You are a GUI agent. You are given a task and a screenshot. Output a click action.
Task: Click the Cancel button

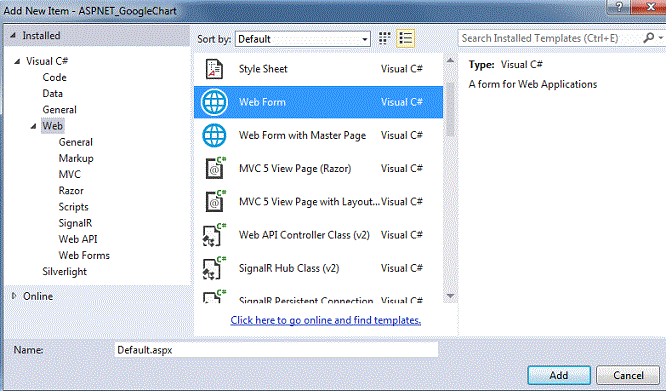pyautogui.click(x=628, y=375)
